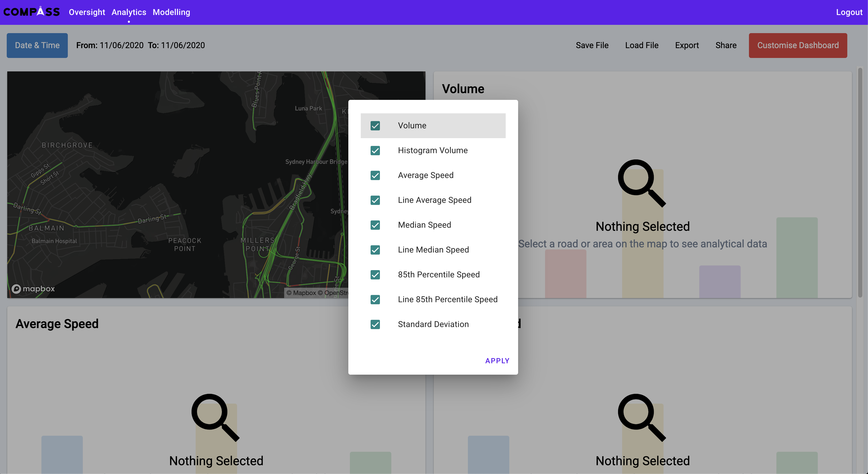Go to the Modelling tab
This screenshot has height=474, width=868.
coord(171,12)
